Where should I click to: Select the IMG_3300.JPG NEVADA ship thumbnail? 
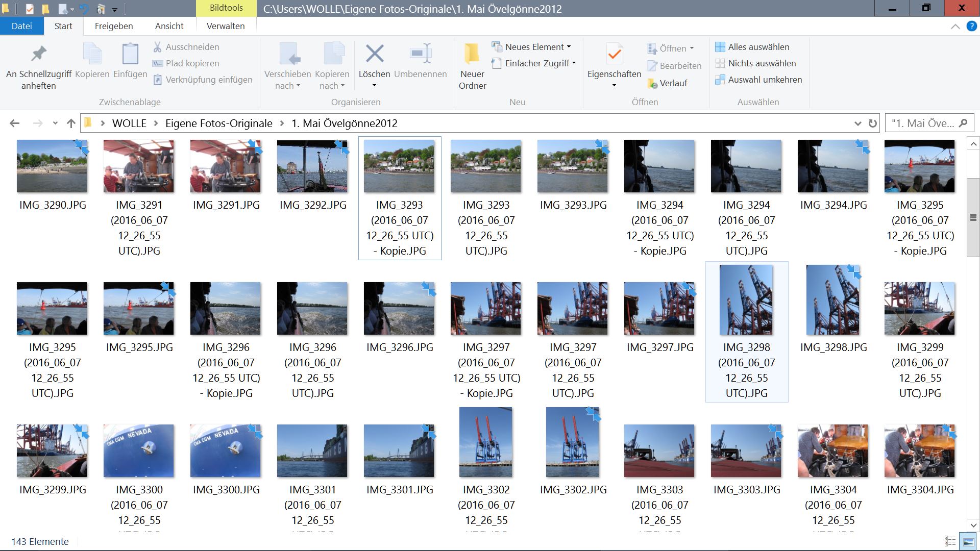[225, 451]
